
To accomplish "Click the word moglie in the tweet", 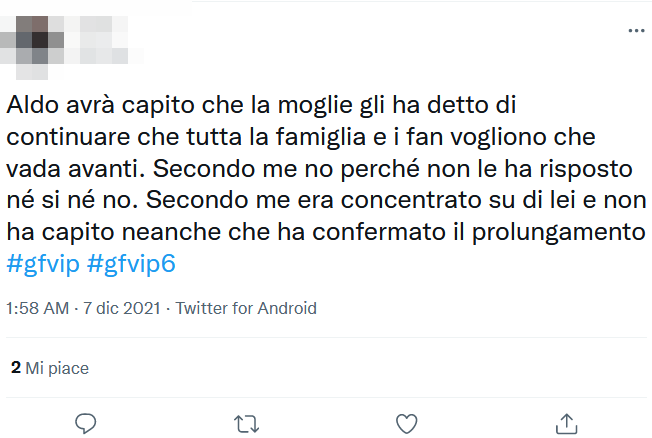I will pyautogui.click(x=303, y=103).
